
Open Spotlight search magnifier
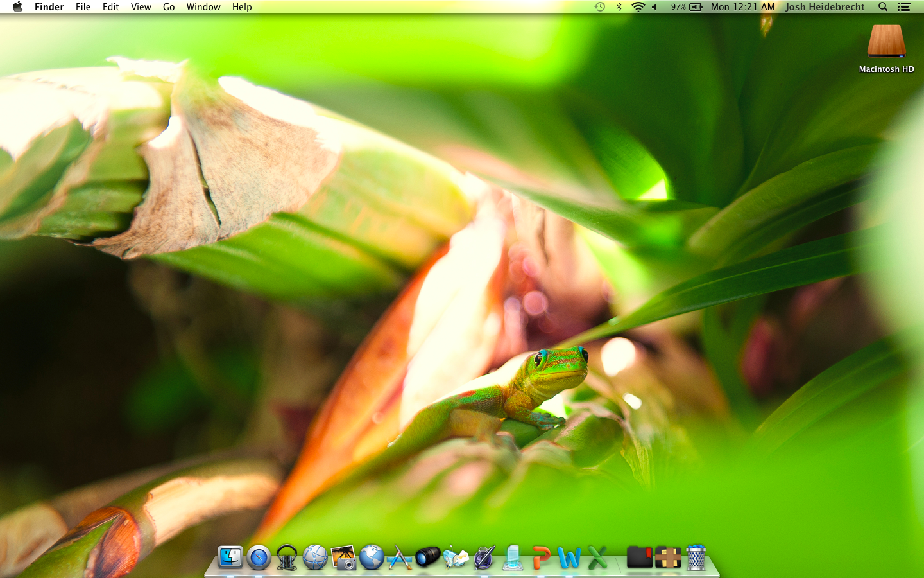[883, 7]
